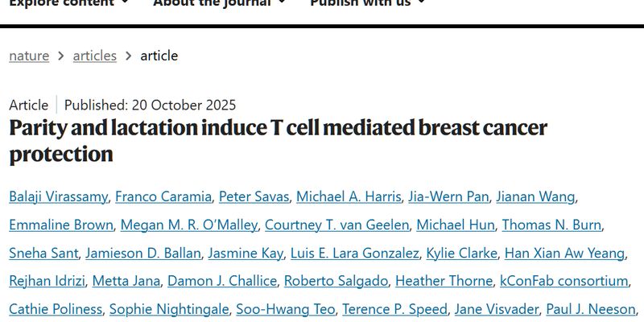644x322 pixels.
Task: Click author Paul J. Neeson
Action: coord(592,309)
